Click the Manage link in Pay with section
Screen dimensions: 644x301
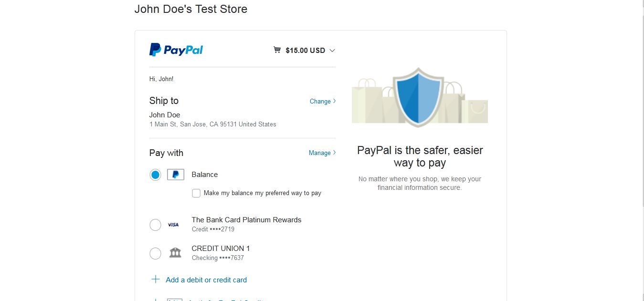pyautogui.click(x=319, y=153)
